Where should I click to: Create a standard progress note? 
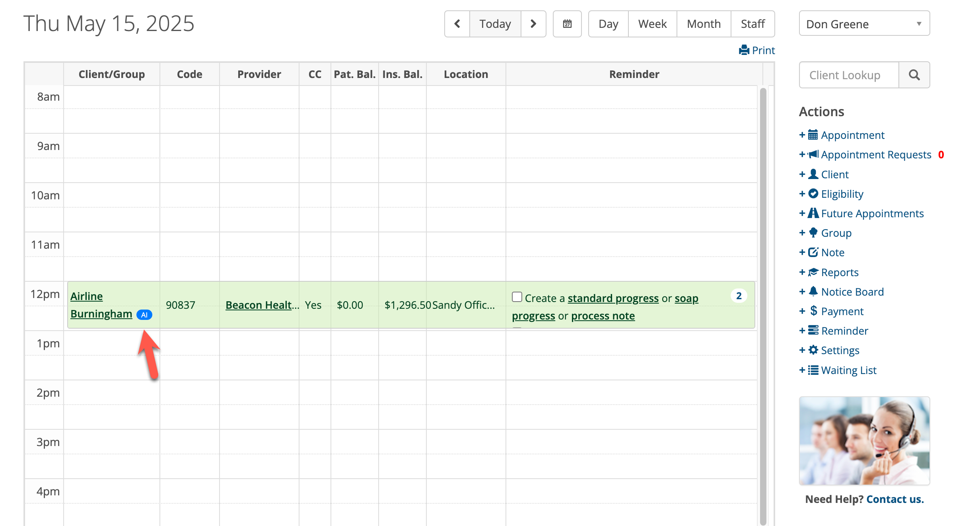click(613, 298)
